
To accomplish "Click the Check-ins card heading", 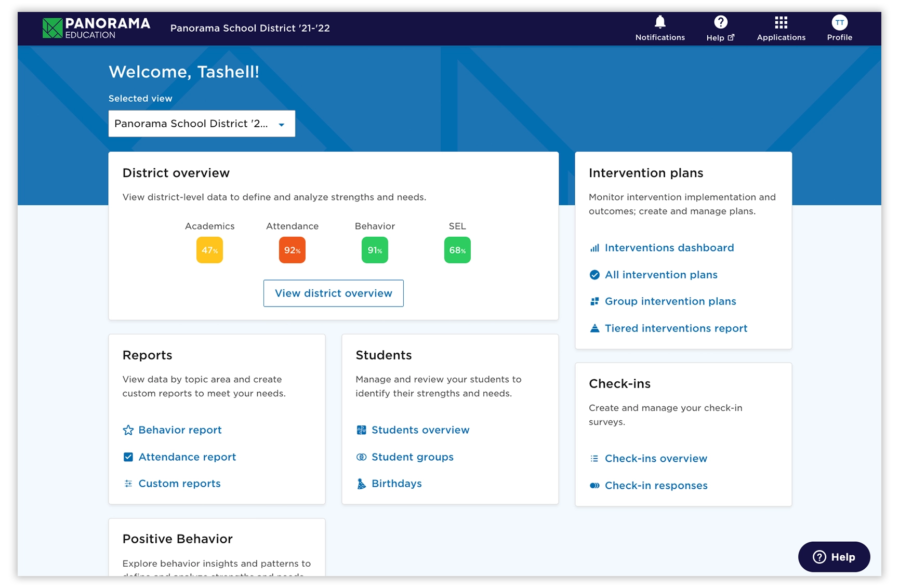I will click(x=619, y=384).
